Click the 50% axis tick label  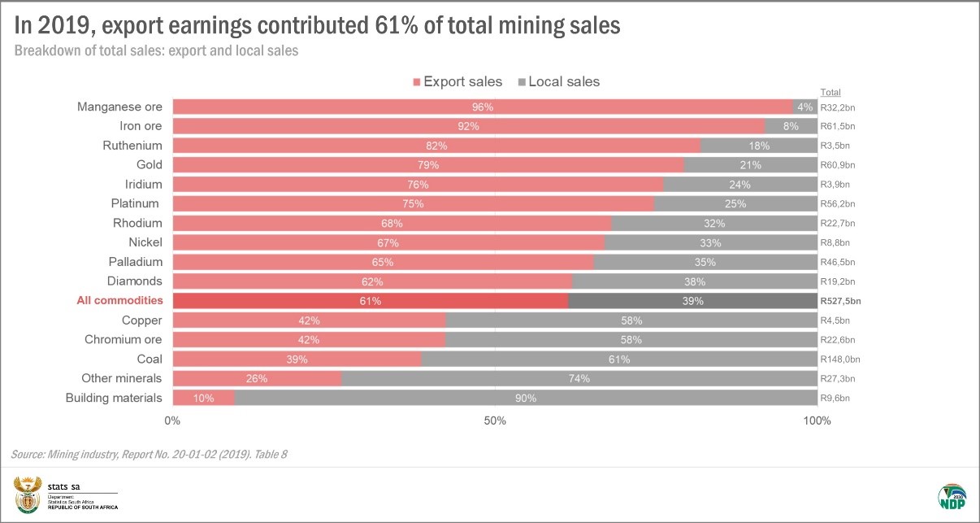pyautogui.click(x=495, y=421)
